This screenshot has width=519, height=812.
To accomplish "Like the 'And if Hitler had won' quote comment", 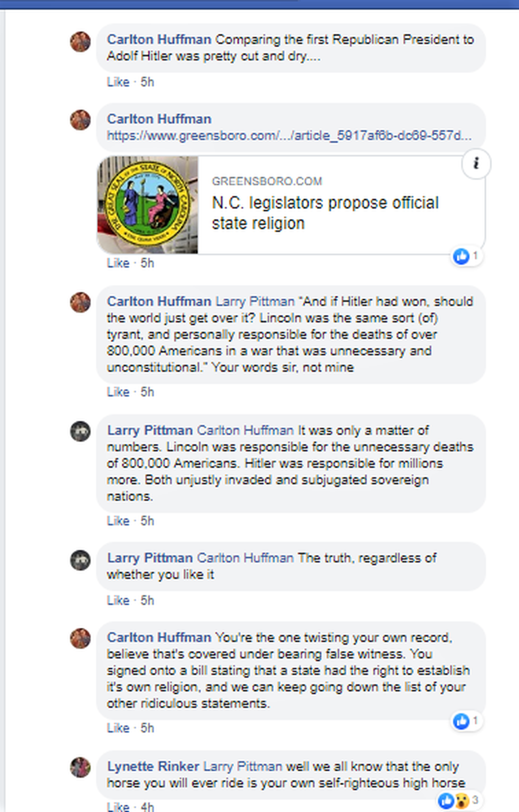I will click(118, 392).
